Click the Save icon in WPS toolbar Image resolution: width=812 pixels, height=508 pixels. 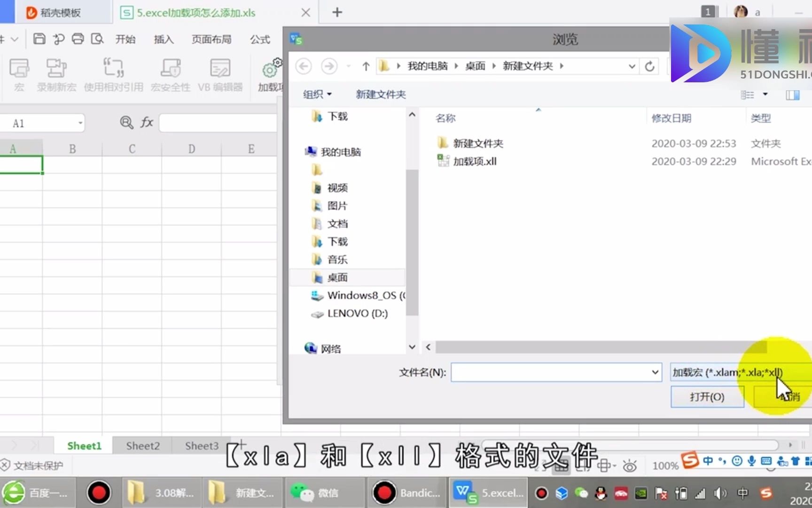39,39
